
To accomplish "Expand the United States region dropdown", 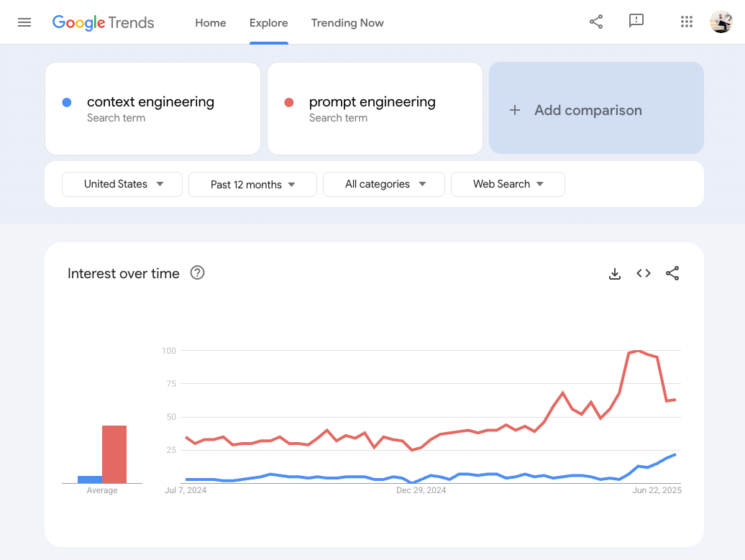I will pyautogui.click(x=123, y=184).
